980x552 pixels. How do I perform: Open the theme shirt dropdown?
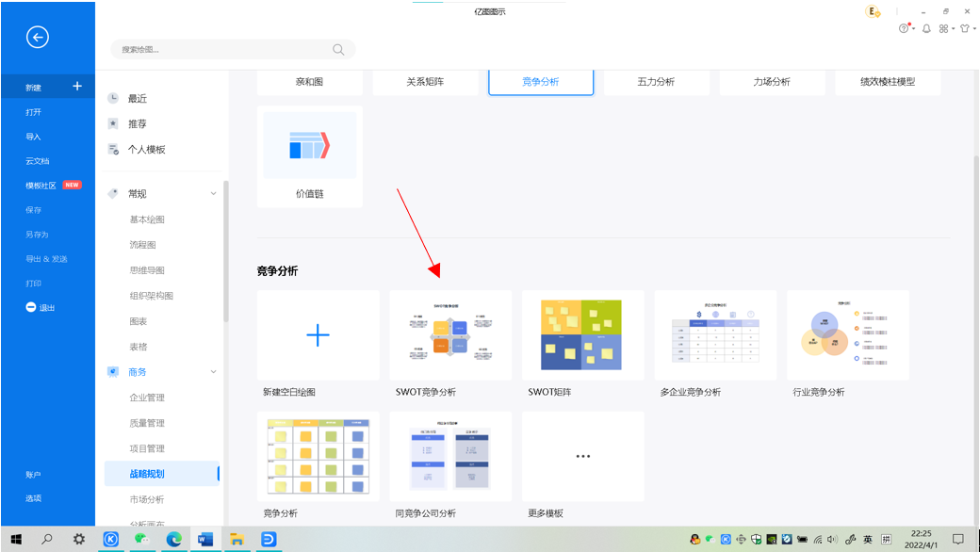pos(964,29)
